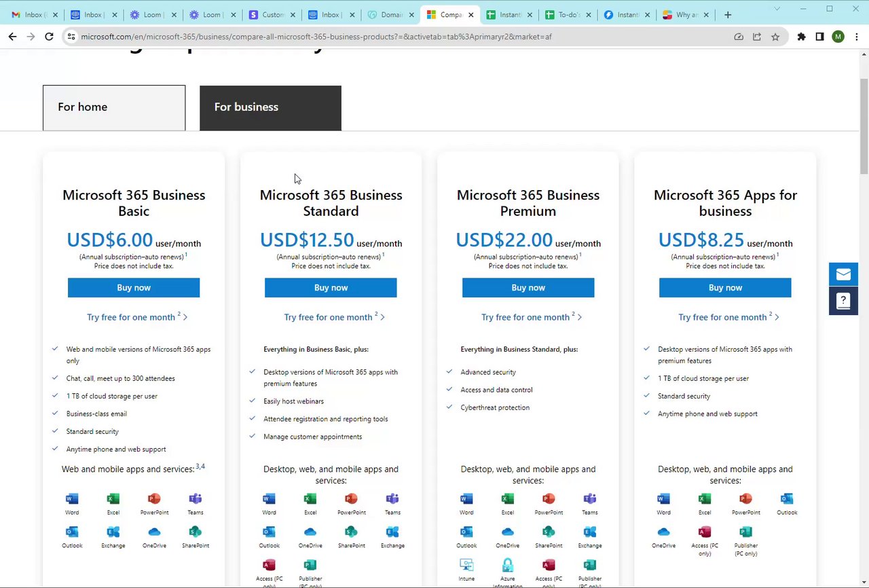Image resolution: width=869 pixels, height=588 pixels.
Task: Open the question mark help sidebar icon
Action: point(843,301)
